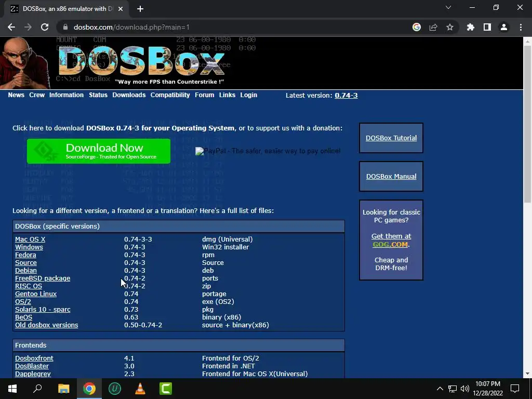Open the Status menu item

98,95
